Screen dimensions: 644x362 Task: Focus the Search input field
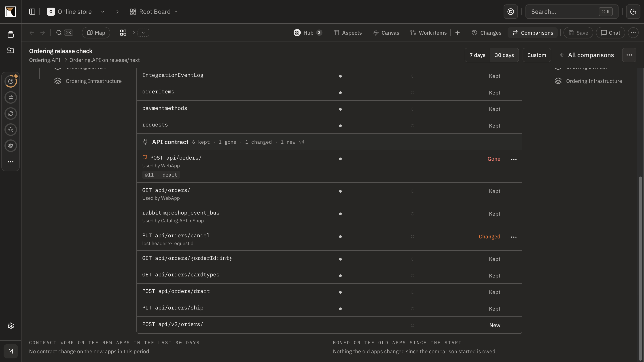point(572,11)
